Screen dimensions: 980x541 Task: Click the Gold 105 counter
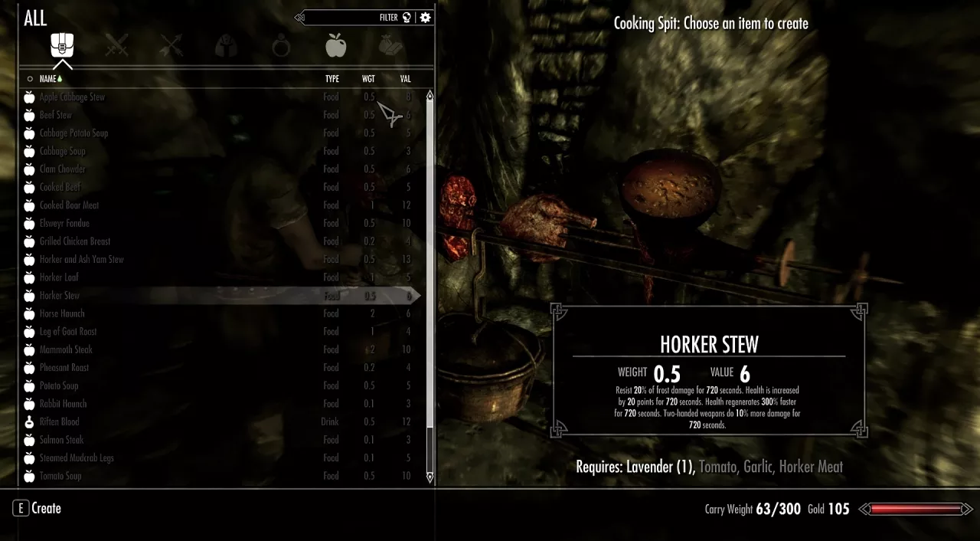[828, 510]
